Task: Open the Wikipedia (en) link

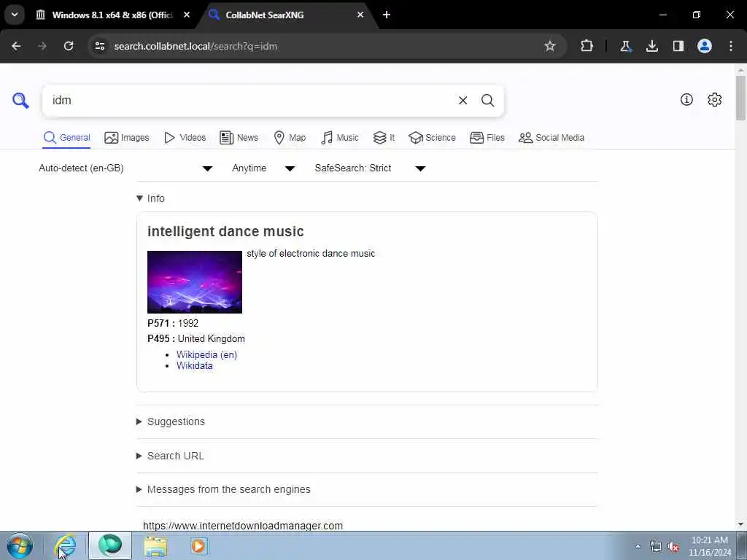Action: coord(206,354)
